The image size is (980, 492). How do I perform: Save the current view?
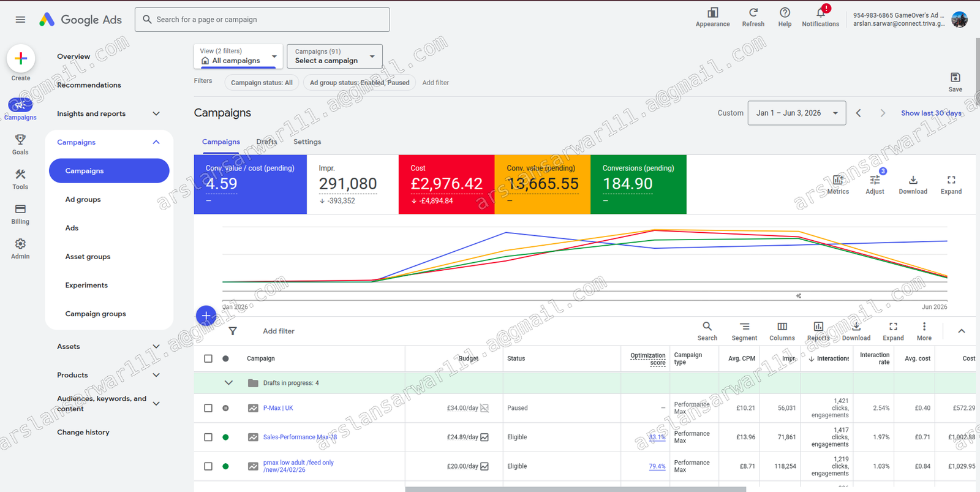coord(955,81)
